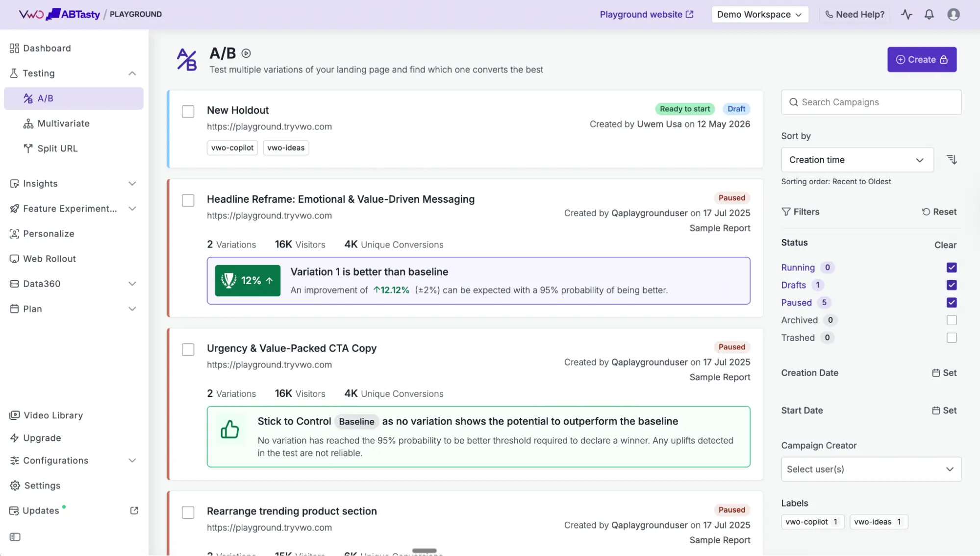Filter by Paused status link
The width and height of the screenshot is (980, 556).
click(x=796, y=303)
